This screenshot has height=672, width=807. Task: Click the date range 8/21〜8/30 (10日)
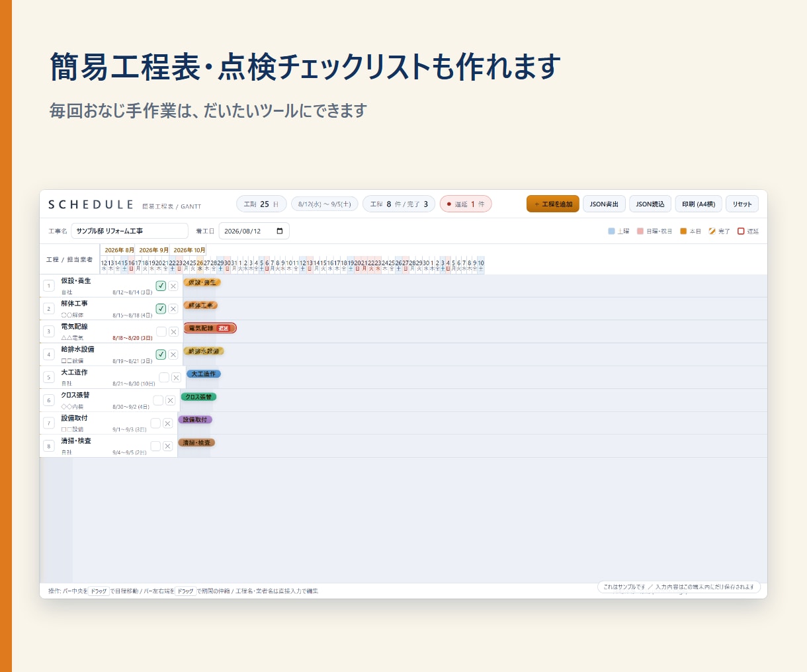coord(134,384)
